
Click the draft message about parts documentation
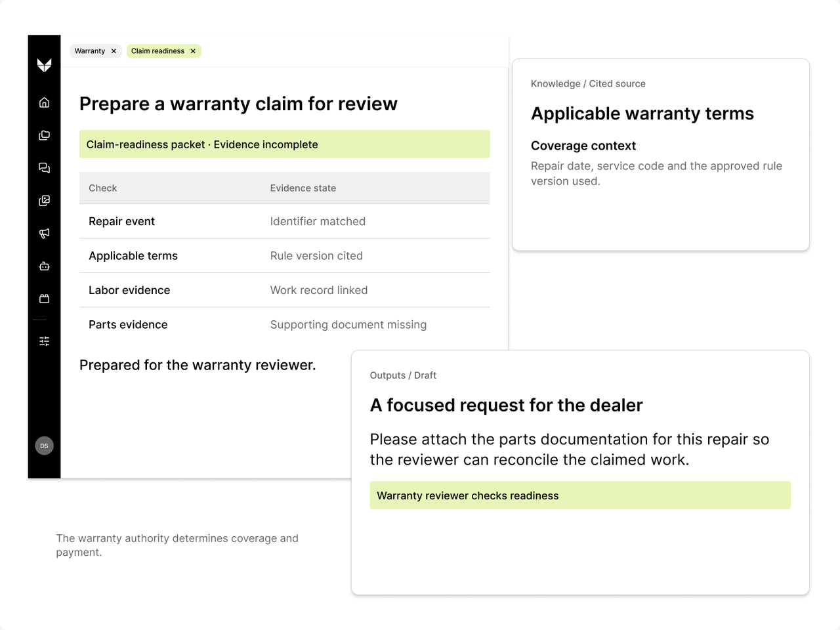[570, 450]
